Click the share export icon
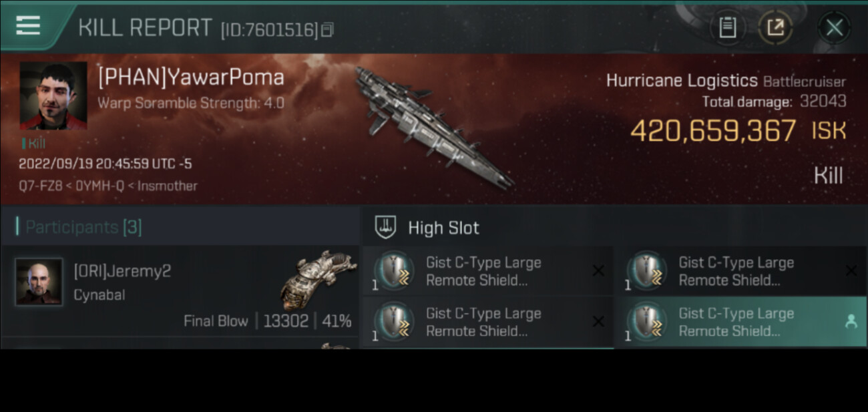868x412 pixels. pos(775,27)
